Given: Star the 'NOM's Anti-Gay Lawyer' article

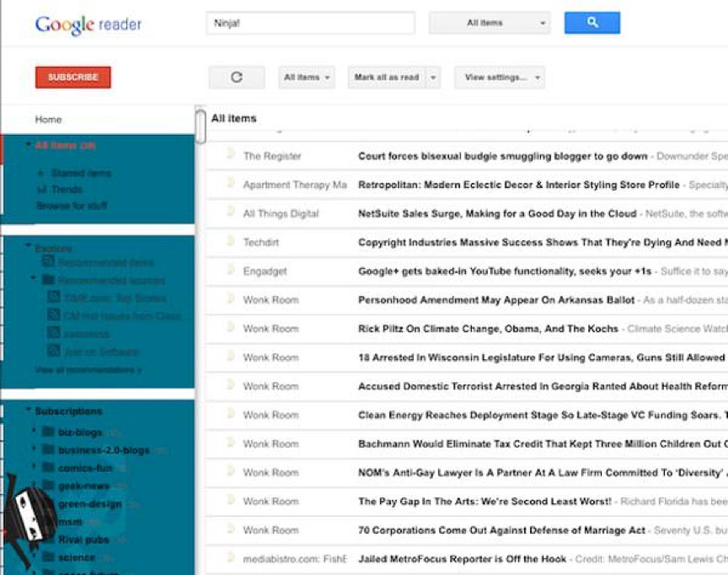Looking at the screenshot, I should pos(230,471).
